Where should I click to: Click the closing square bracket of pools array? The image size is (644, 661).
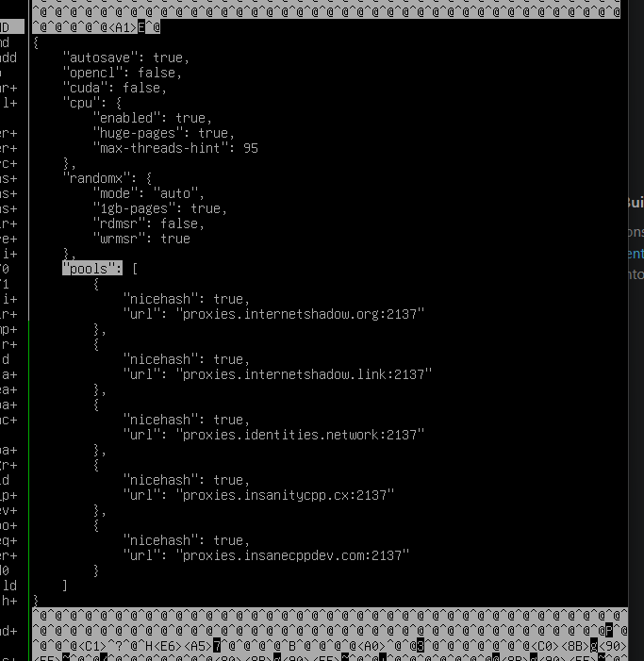point(65,586)
